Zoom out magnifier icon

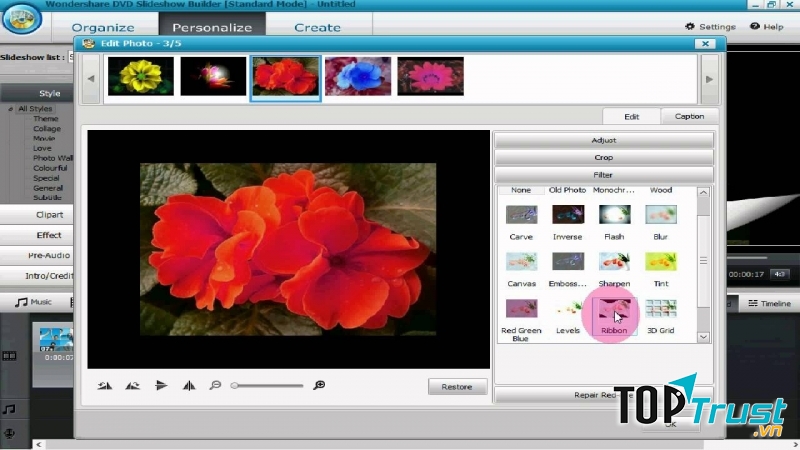click(x=215, y=385)
